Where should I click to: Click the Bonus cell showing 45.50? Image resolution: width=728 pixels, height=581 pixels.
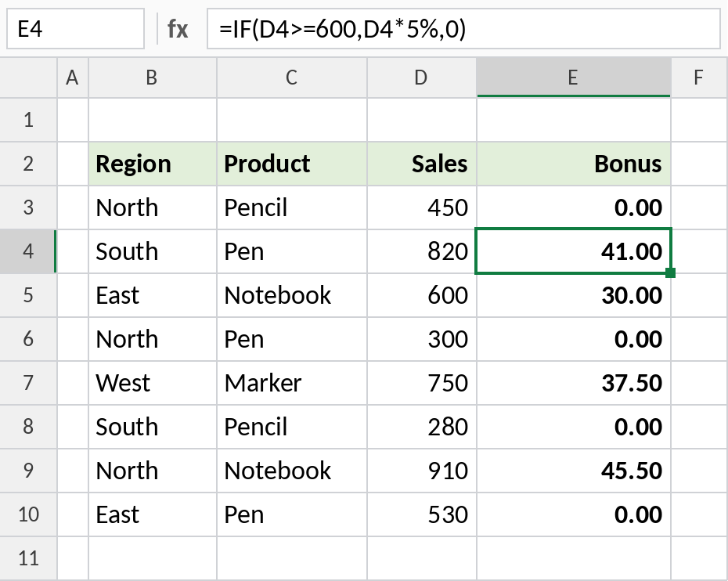click(x=574, y=471)
